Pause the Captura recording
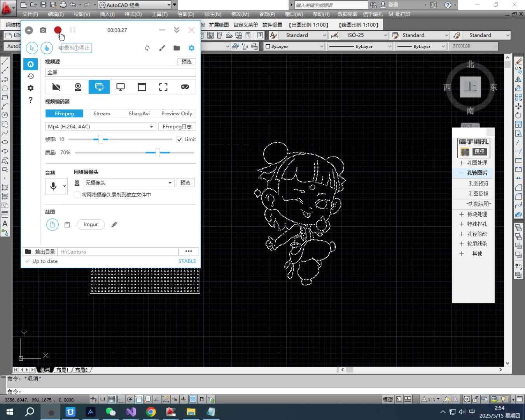 point(73,30)
